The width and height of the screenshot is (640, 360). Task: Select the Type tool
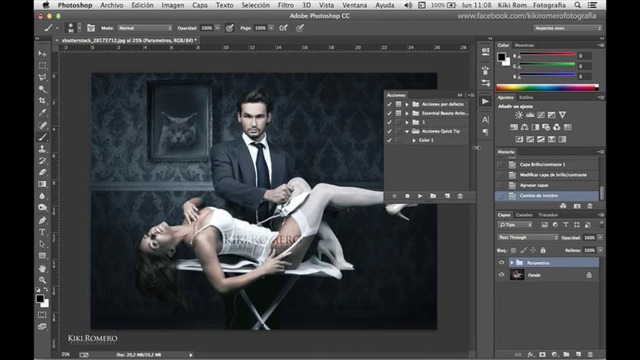[42, 232]
